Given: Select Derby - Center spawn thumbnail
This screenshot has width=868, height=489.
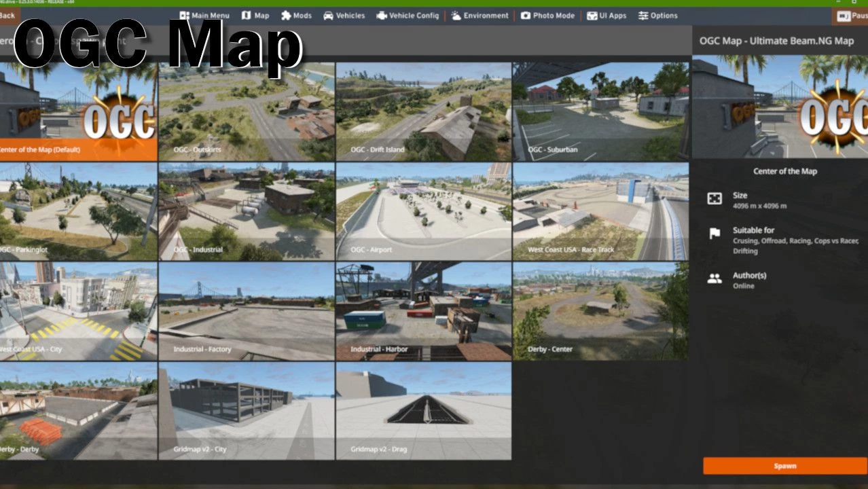Looking at the screenshot, I should click(600, 311).
